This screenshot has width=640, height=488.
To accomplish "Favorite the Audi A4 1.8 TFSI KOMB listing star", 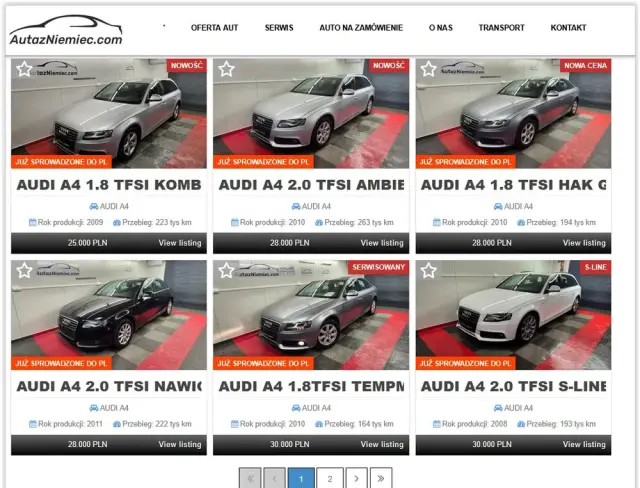I will pyautogui.click(x=24, y=69).
